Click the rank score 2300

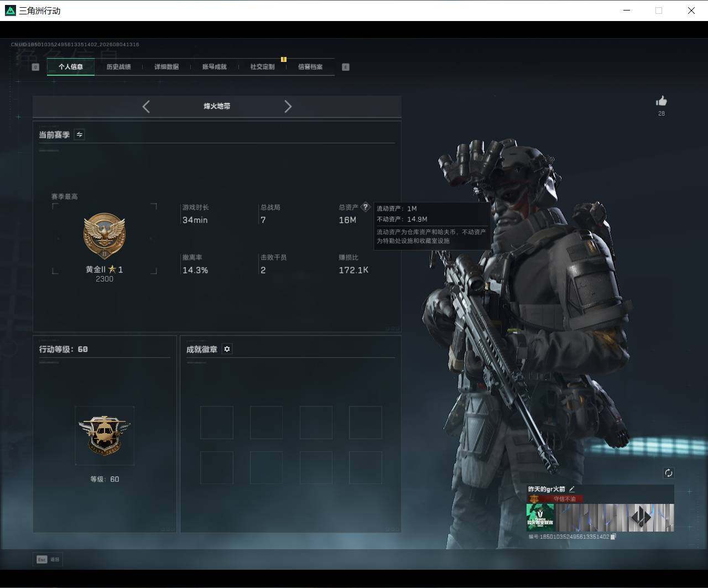(105, 279)
